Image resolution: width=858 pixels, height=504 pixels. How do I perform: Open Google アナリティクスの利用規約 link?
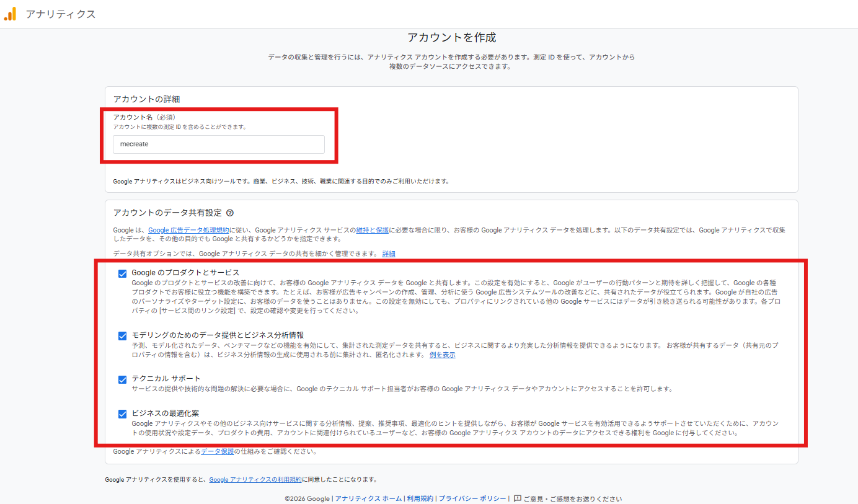pyautogui.click(x=255, y=480)
